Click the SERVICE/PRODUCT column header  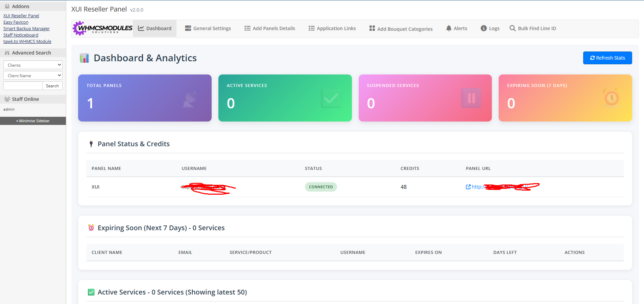(x=251, y=253)
